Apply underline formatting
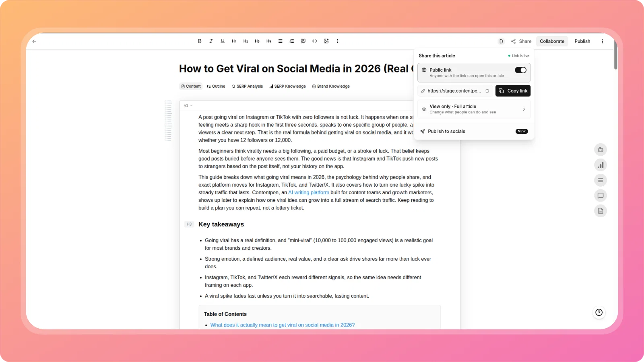This screenshot has width=644, height=362. click(223, 41)
